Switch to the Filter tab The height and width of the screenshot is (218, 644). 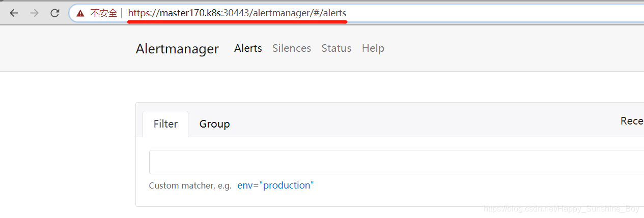tap(165, 124)
